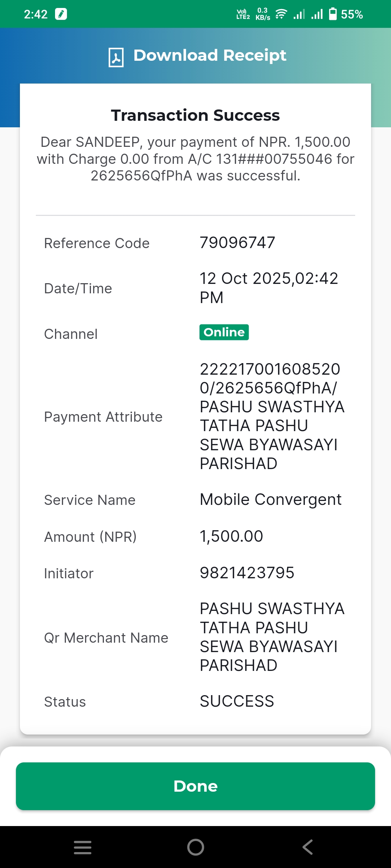This screenshot has height=868, width=391.
Task: Tap the Qr Merchant Name label
Action: (106, 638)
